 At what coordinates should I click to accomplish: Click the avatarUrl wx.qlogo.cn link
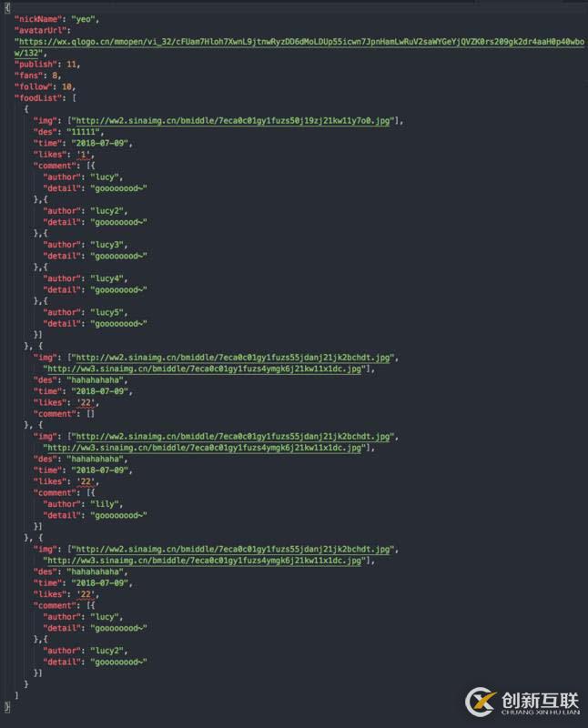299,46
